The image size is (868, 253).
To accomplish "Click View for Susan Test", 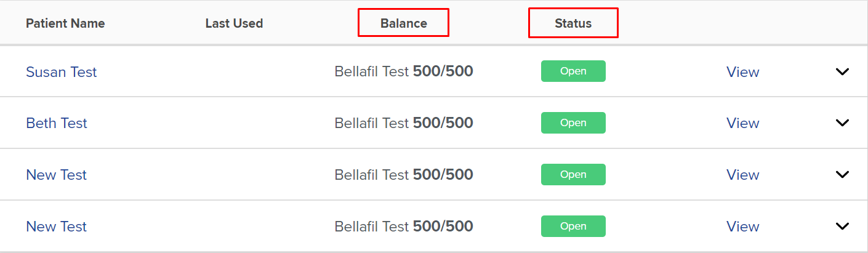I will tap(742, 72).
